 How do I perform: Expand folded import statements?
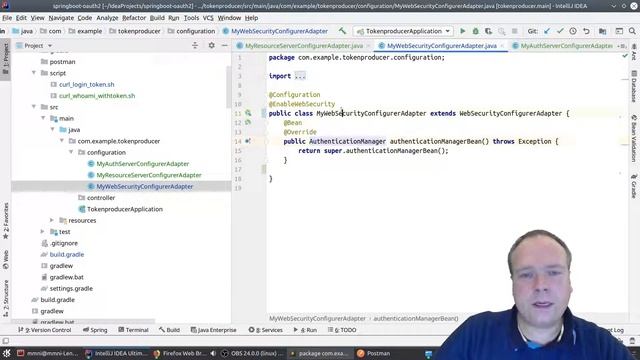tap(300, 76)
